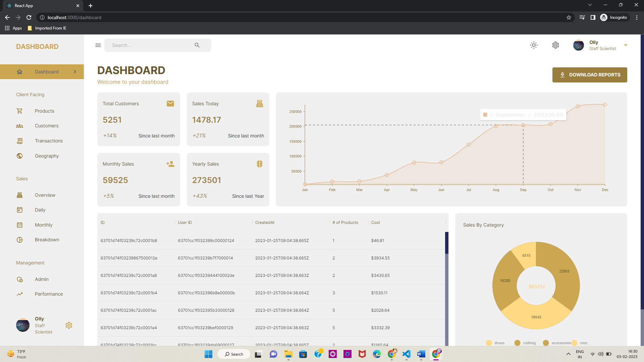Click the settings gear beside Olly's bottom profile
Screen dimensions: 644x362
(69, 325)
